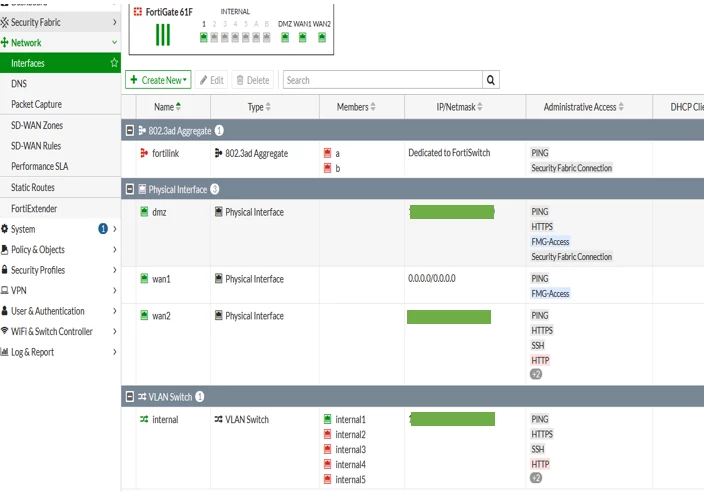Expand the System menu chevron

tap(115, 229)
